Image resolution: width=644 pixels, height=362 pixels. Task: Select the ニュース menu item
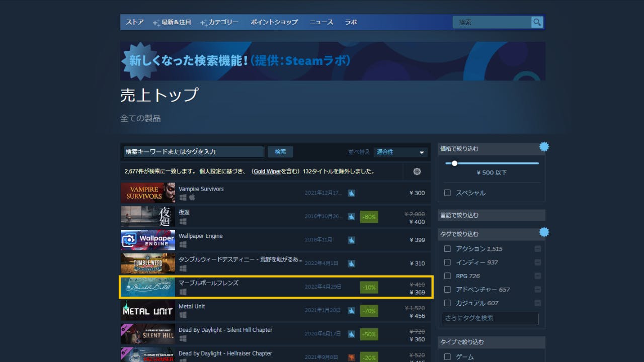(321, 22)
